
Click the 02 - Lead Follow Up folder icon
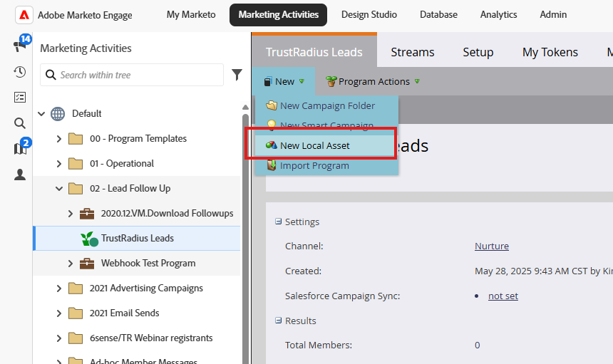[76, 189]
